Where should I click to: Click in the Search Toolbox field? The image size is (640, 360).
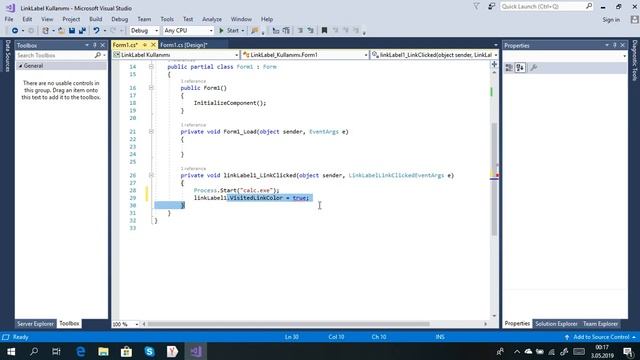54,55
